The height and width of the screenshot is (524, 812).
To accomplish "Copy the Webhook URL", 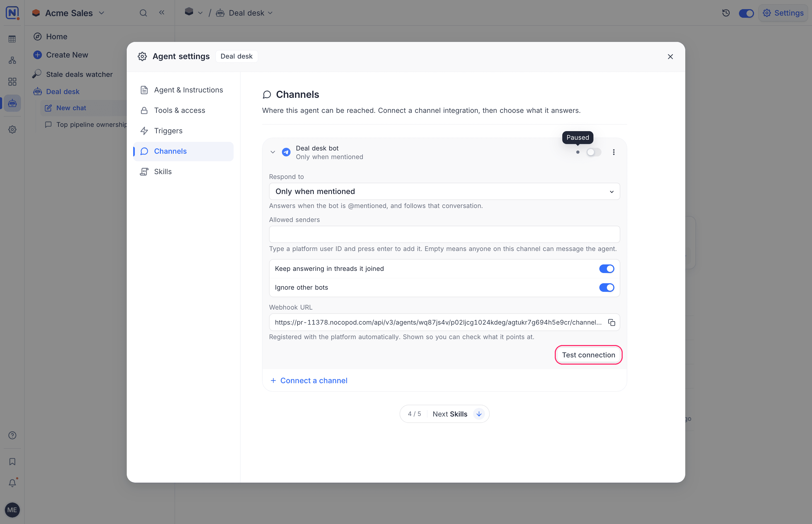I will click(x=611, y=322).
